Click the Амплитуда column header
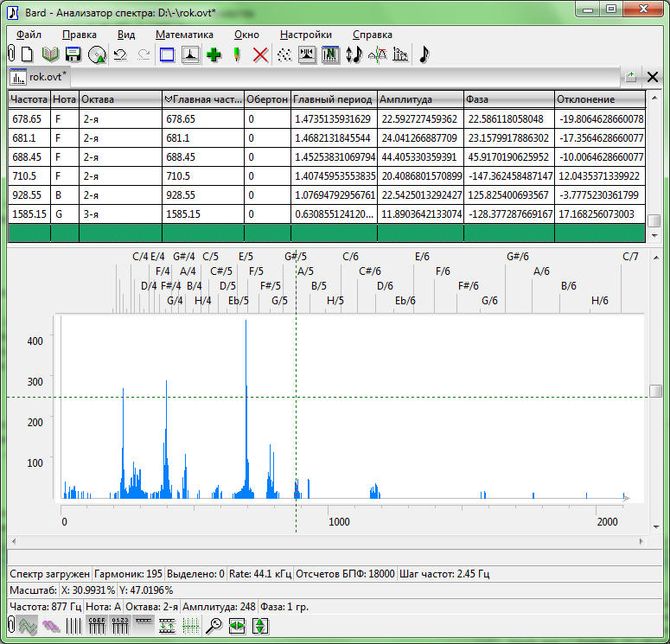This screenshot has width=670, height=644. pyautogui.click(x=419, y=99)
